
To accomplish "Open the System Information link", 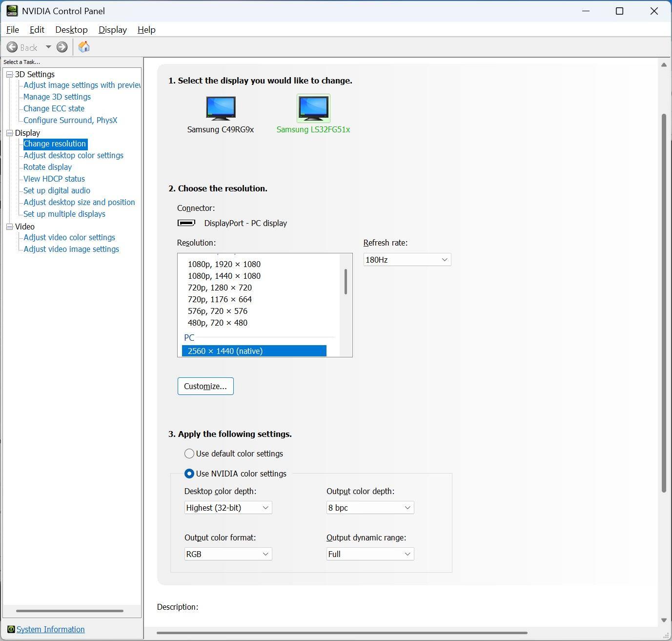I will pyautogui.click(x=51, y=629).
